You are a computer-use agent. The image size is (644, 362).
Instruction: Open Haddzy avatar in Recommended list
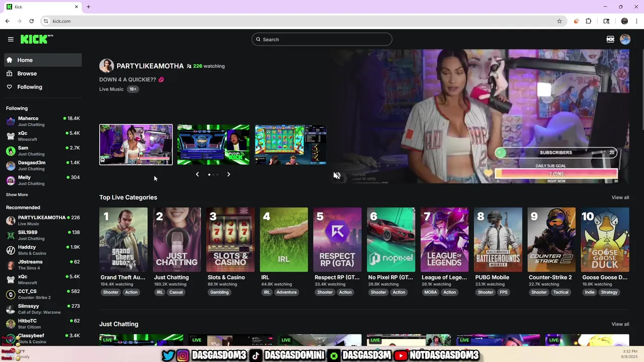[11, 250]
